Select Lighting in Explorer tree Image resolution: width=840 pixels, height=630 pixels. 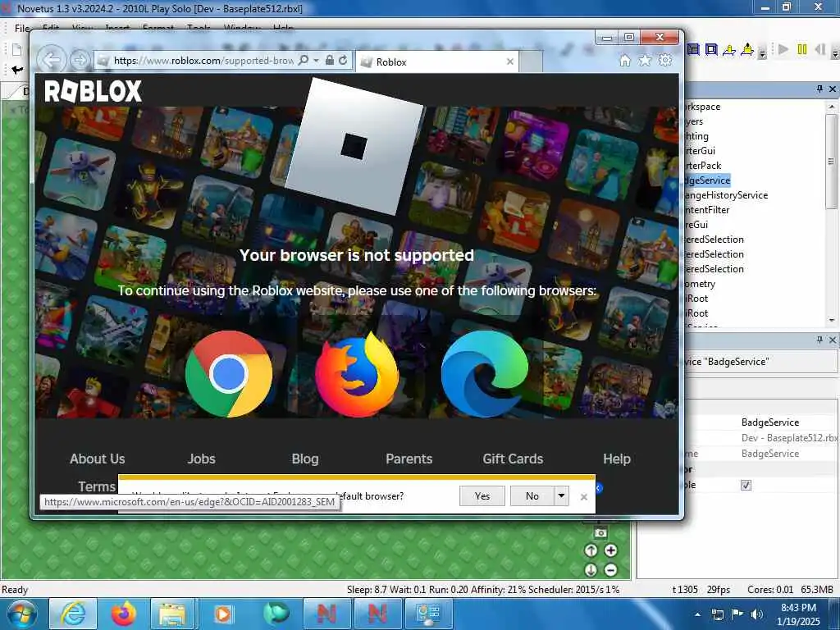pyautogui.click(x=697, y=136)
